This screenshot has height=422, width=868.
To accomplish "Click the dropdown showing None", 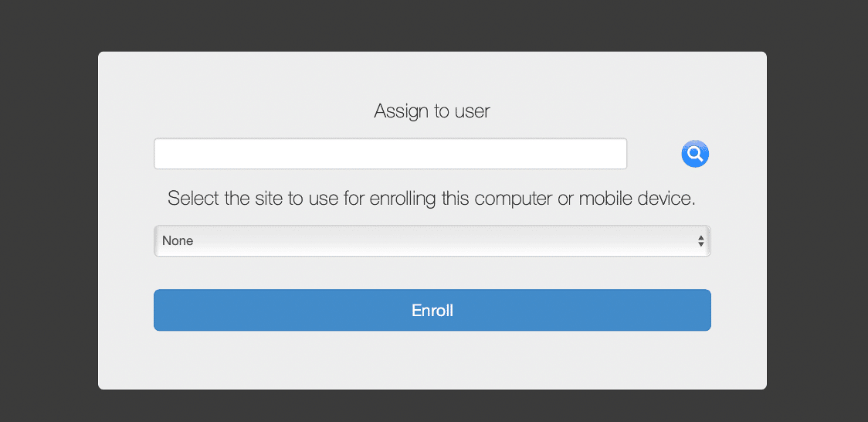I will [432, 241].
